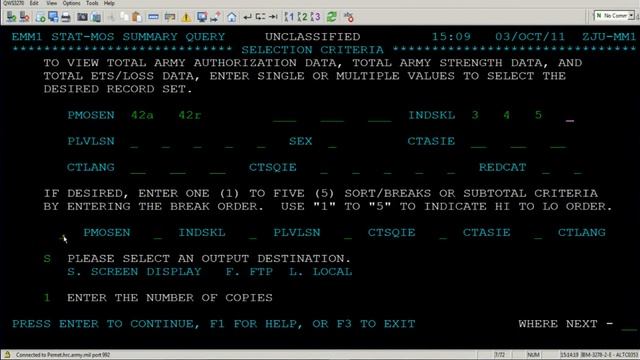Screen dimensions: 640x360
Task: Click the printer toolbar icon
Action: tap(66, 17)
